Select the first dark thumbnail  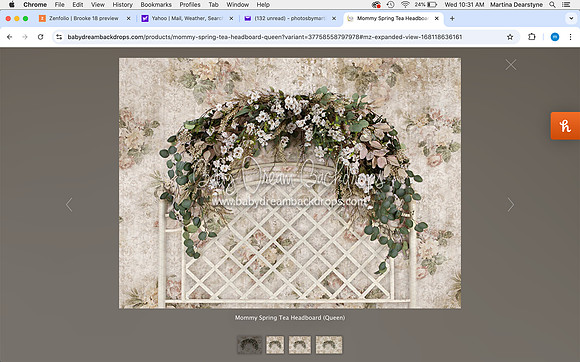pyautogui.click(x=249, y=345)
